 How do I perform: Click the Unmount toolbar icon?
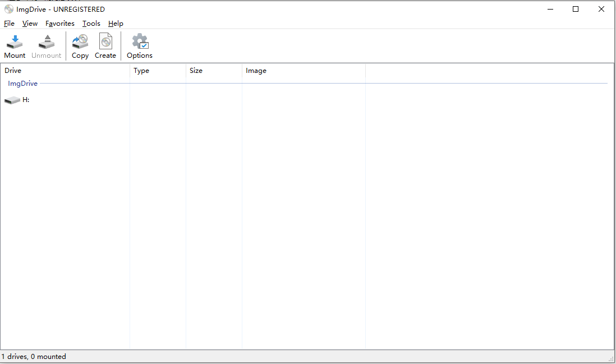[x=47, y=42]
